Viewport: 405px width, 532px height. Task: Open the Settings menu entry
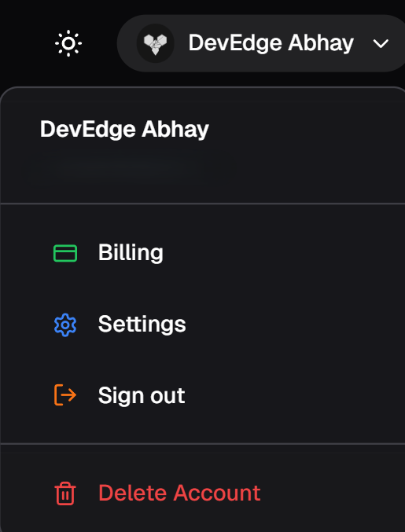click(202, 325)
